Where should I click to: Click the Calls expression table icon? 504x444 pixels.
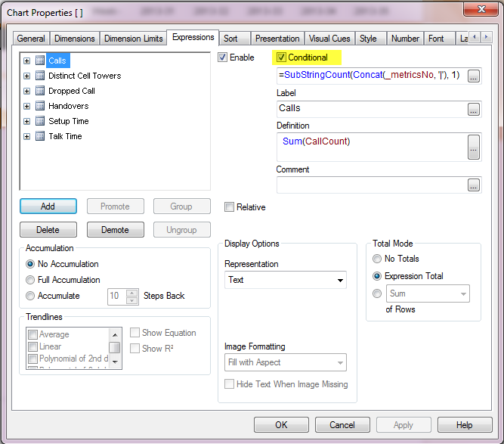pos(40,61)
